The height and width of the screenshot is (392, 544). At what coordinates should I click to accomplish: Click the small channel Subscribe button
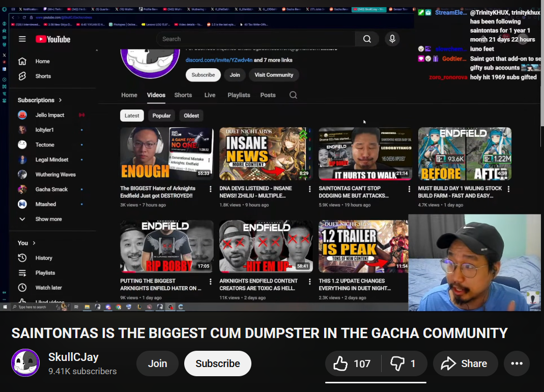203,75
